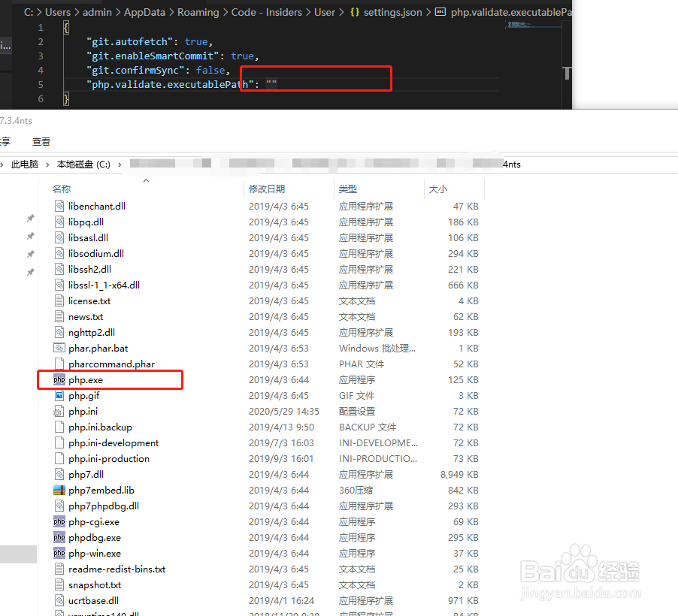Open the chevron after 此电脑
The height and width of the screenshot is (616, 678).
pos(48,164)
